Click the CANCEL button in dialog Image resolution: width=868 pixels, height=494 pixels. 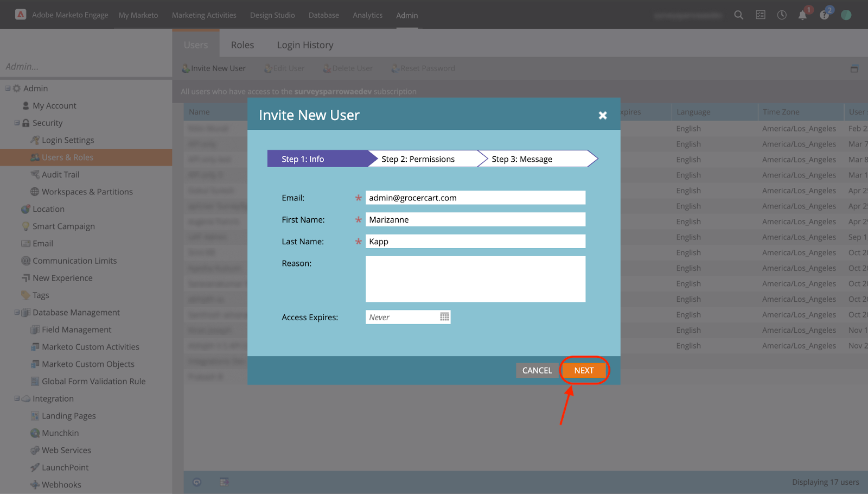(x=537, y=370)
